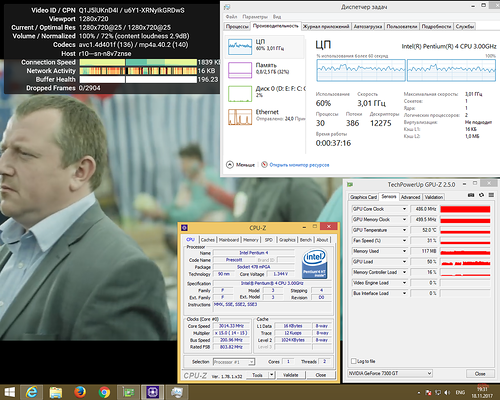Expand GPU Core Clock sensor dropdown
The image size is (500, 400).
click(x=404, y=209)
